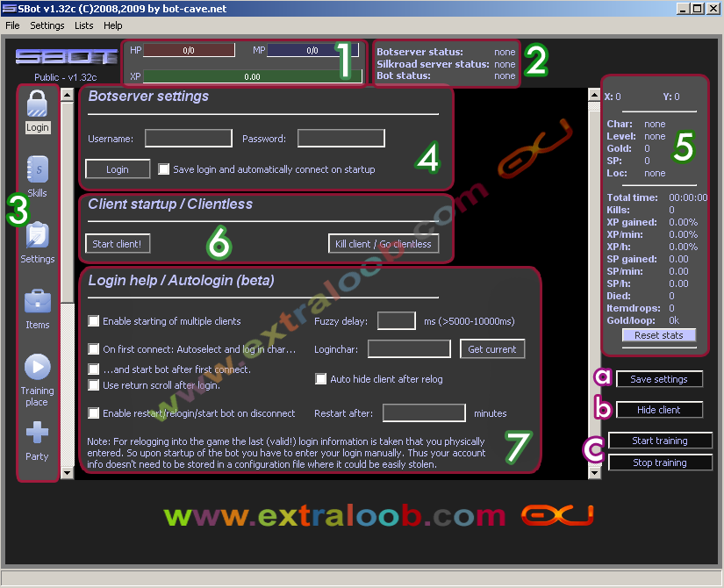Click main panel scrollbar up arrow
Screen dimensions: 724x588
[x=594, y=95]
